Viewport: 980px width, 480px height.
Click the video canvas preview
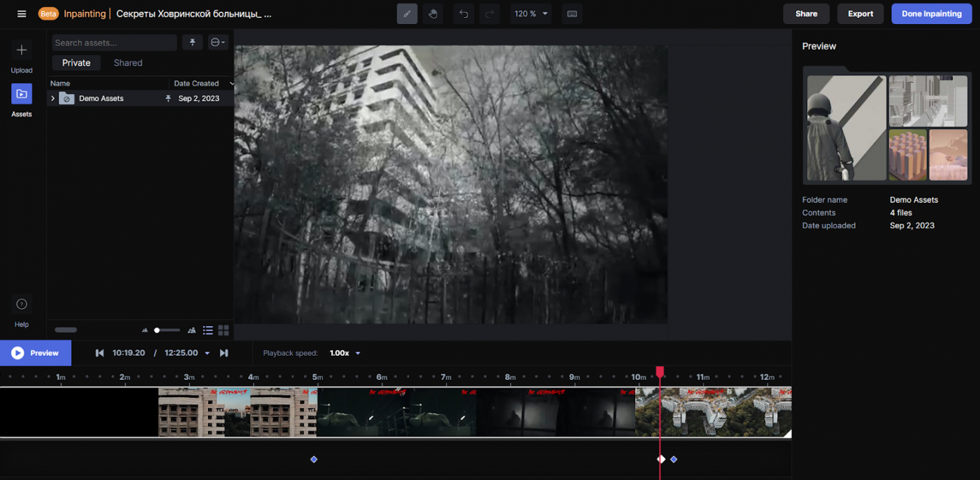click(x=451, y=184)
